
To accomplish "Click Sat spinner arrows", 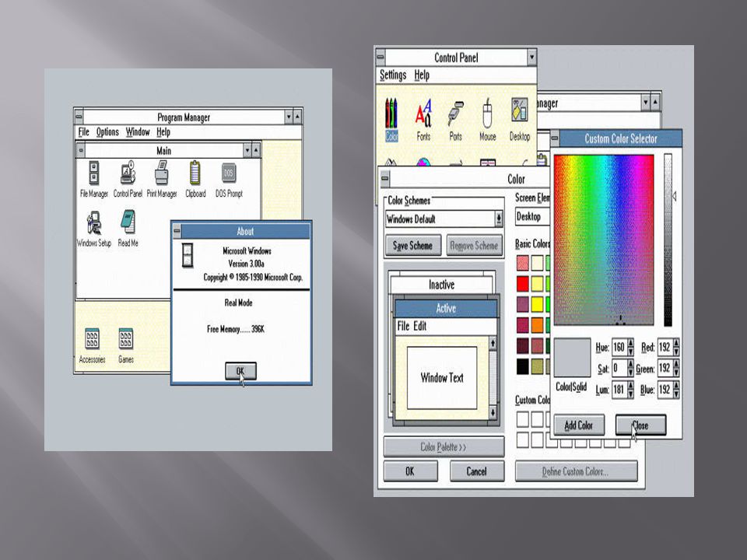I will pos(631,369).
